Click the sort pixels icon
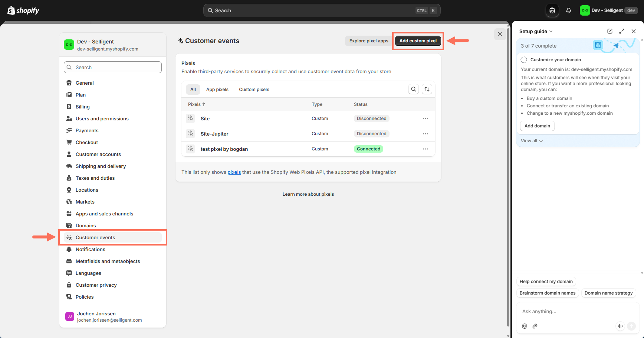The height and width of the screenshot is (338, 644). [427, 89]
